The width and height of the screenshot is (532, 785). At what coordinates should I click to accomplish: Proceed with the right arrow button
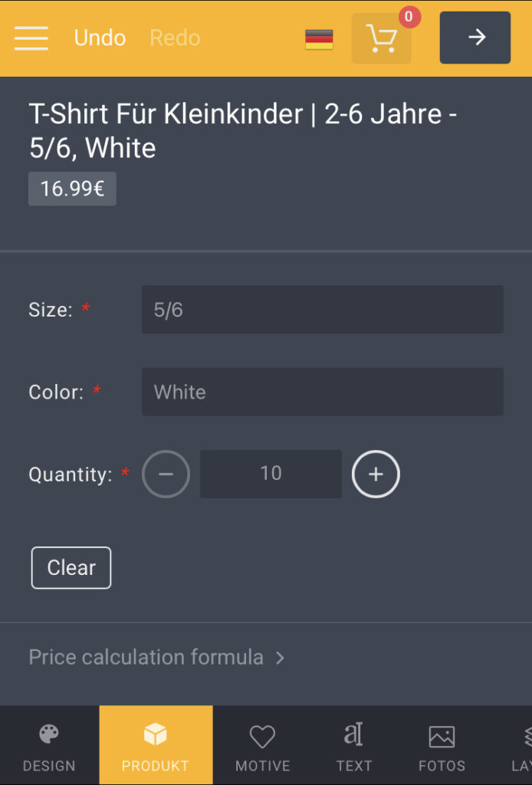pyautogui.click(x=475, y=38)
